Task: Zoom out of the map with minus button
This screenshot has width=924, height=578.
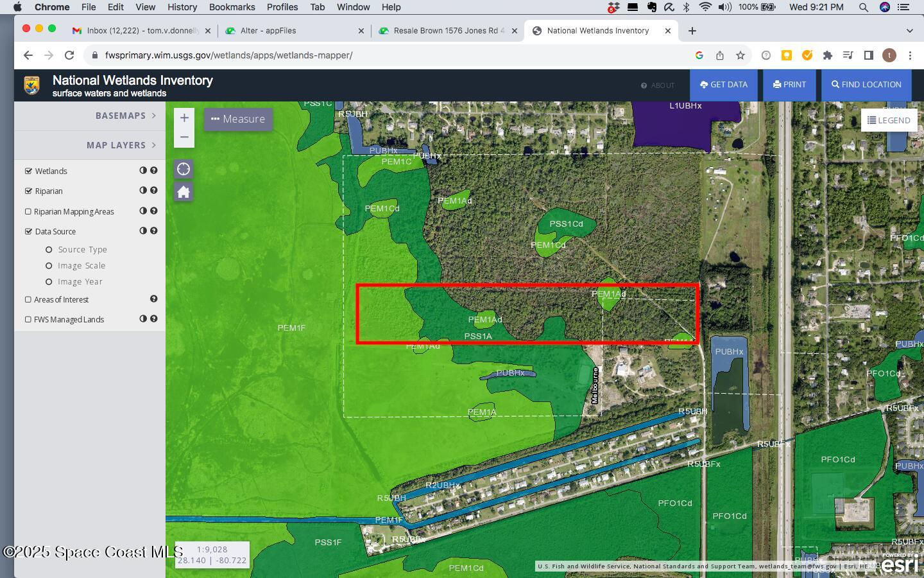Action: coord(184,137)
